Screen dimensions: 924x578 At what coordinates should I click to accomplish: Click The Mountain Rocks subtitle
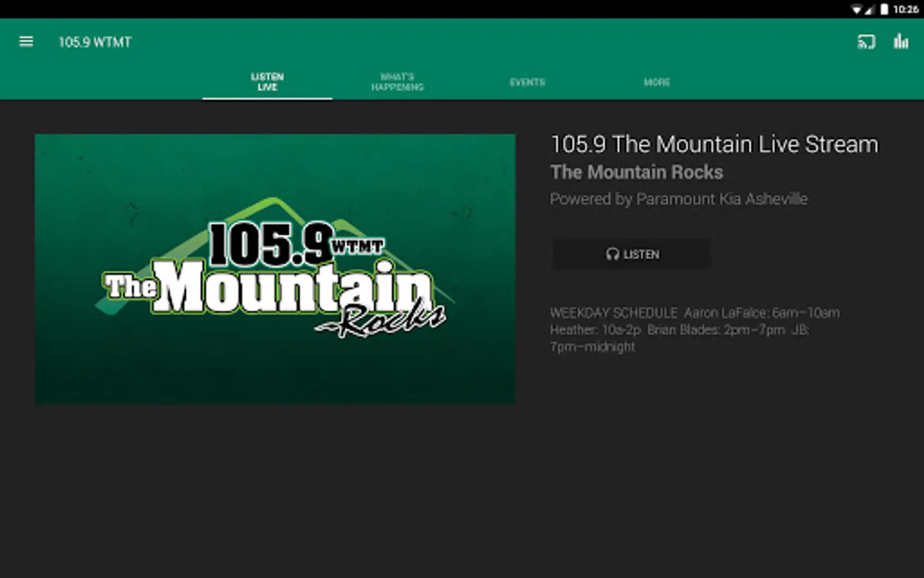(637, 172)
